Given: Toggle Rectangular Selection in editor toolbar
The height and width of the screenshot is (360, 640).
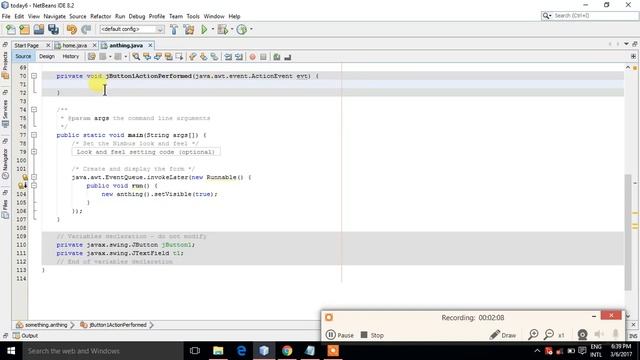Looking at the screenshot, I should 179,57.
